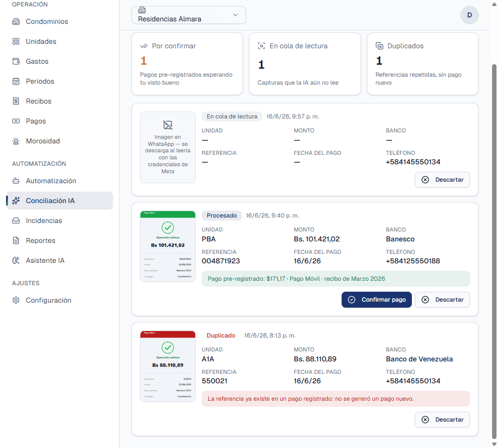This screenshot has width=498, height=448.
Task: Click phone number +584125550188
Action: 413,261
